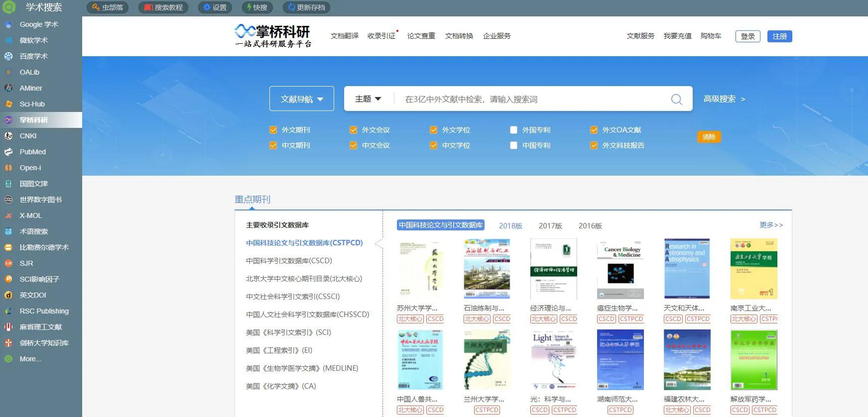Screen dimensions: 868x417
Task: Click 更新存档 toolbar button
Action: 307,7
